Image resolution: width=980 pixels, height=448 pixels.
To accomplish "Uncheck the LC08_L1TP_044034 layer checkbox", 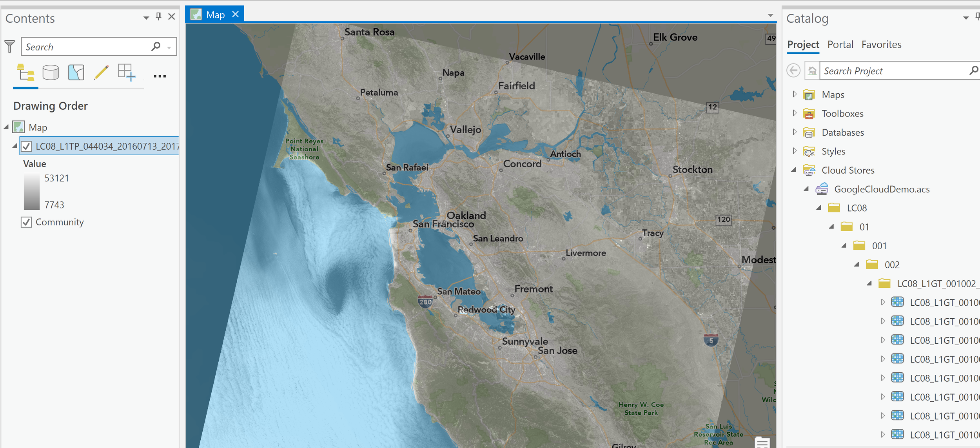I will point(26,147).
